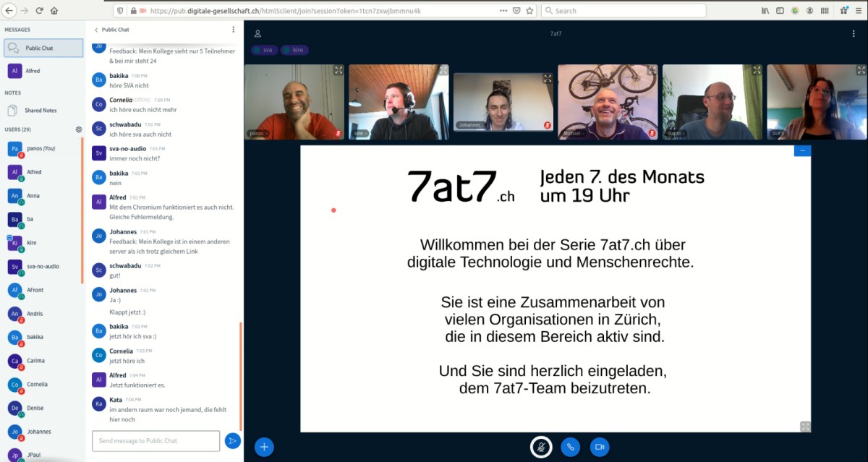Click the leave audio phone button

(570, 447)
